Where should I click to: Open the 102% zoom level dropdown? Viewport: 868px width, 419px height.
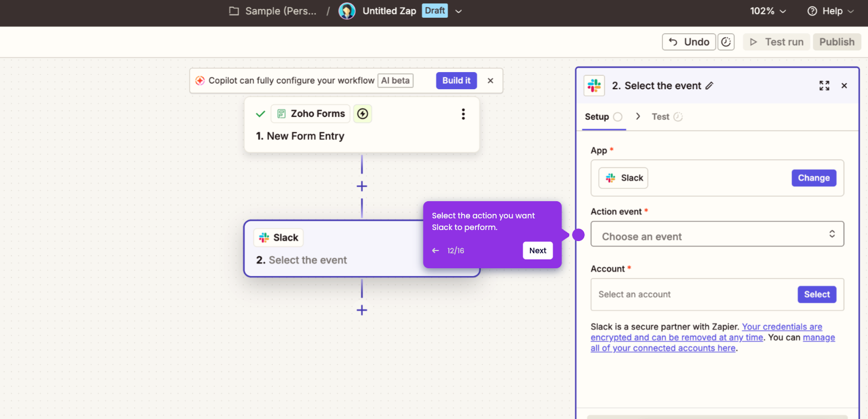tap(768, 11)
